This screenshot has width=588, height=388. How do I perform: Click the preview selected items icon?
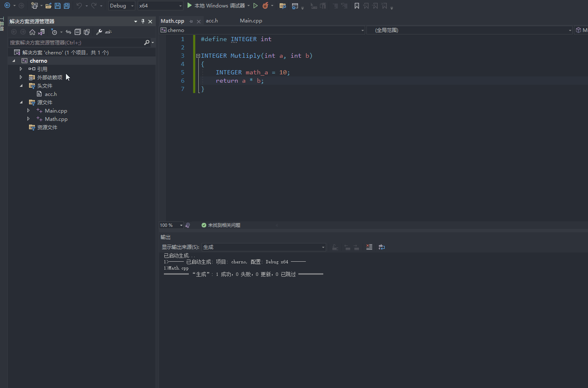[x=108, y=32]
